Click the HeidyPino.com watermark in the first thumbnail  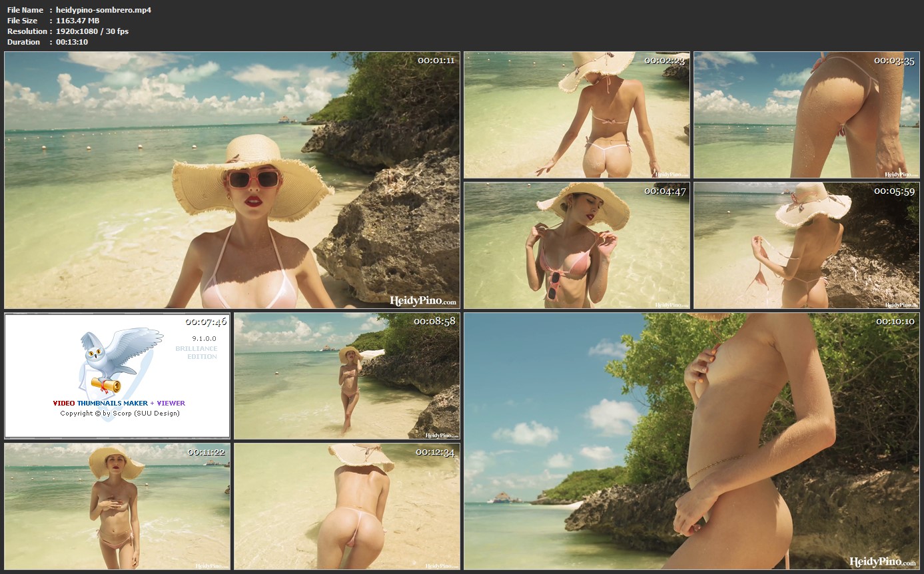pos(423,300)
